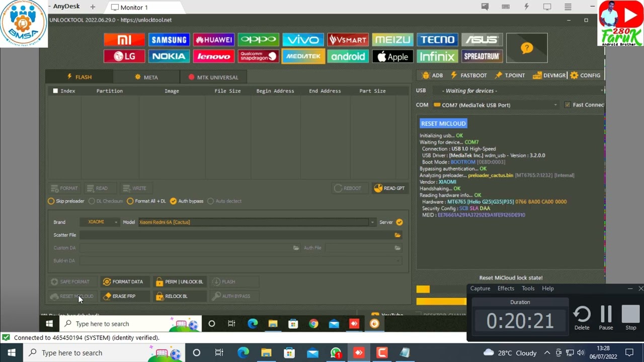Switch to the MTK UNIVERSAL tab
Screen dimensions: 644x362
213,77
